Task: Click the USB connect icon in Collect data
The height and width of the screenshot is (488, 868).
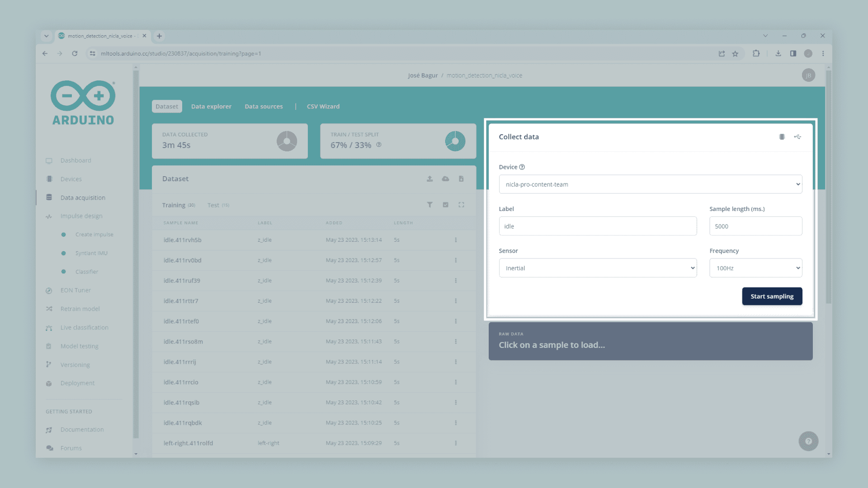Action: pyautogui.click(x=797, y=137)
